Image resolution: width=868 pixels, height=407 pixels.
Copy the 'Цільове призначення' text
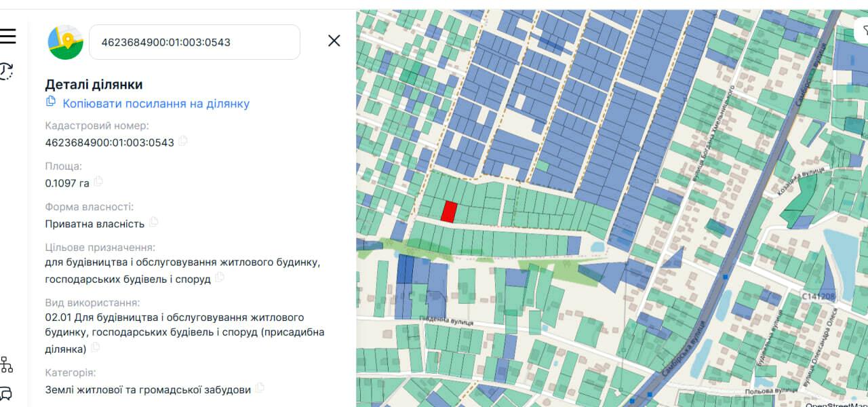pos(220,278)
